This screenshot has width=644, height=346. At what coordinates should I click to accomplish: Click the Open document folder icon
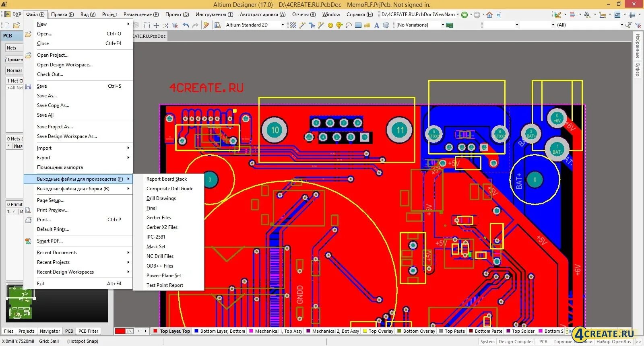point(16,25)
